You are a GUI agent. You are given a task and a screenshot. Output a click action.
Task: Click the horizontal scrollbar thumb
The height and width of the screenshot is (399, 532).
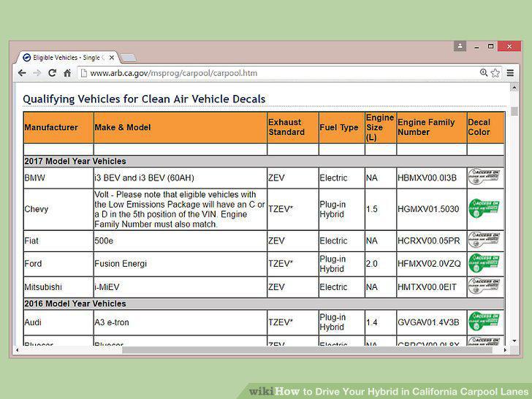tap(307, 350)
